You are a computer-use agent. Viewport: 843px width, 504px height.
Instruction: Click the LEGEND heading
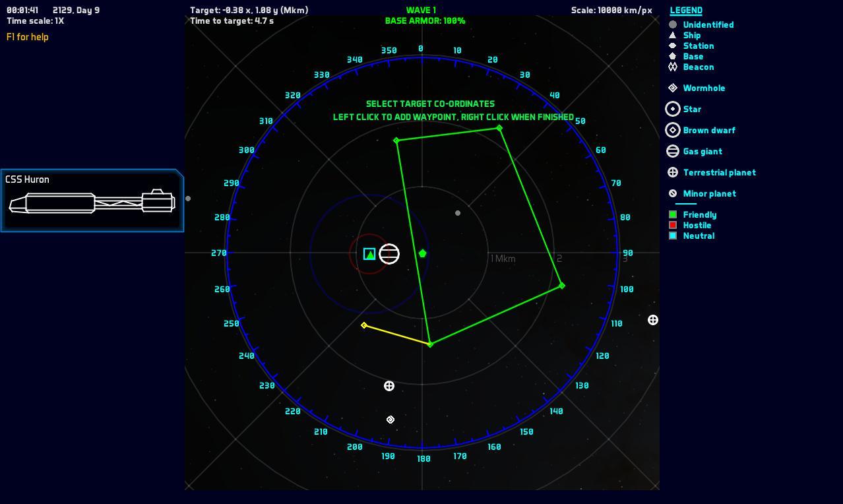pyautogui.click(x=686, y=11)
